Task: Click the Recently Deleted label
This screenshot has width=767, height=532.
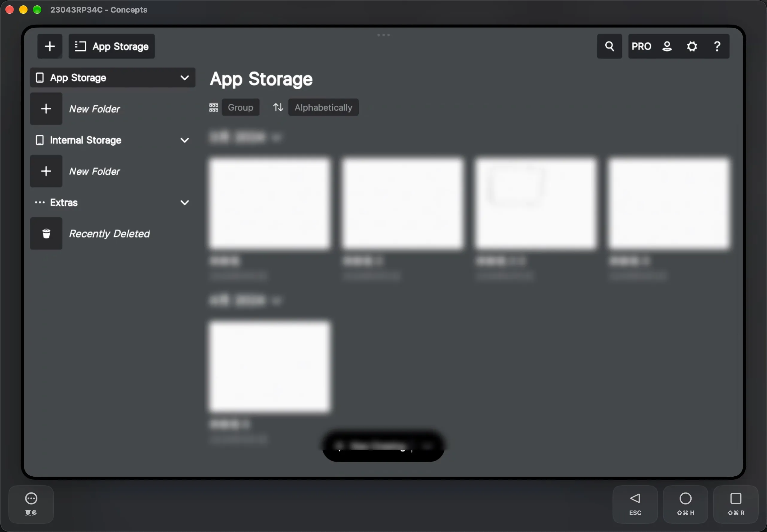Action: point(109,234)
